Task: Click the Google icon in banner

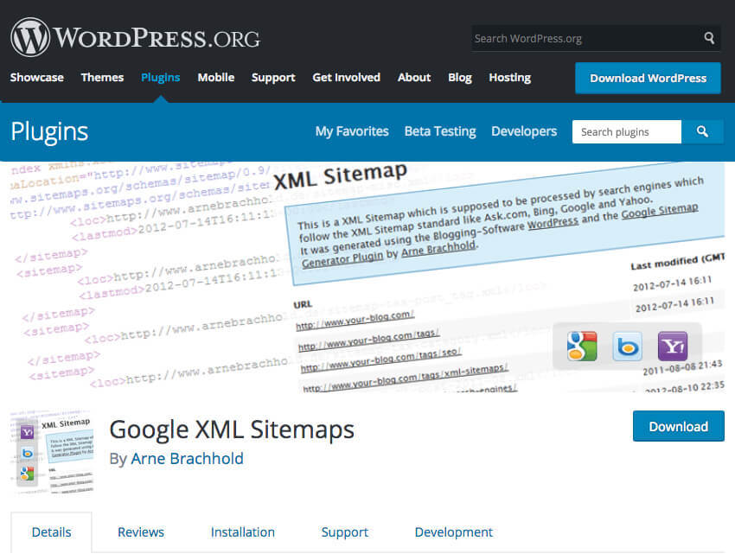Action: click(582, 347)
